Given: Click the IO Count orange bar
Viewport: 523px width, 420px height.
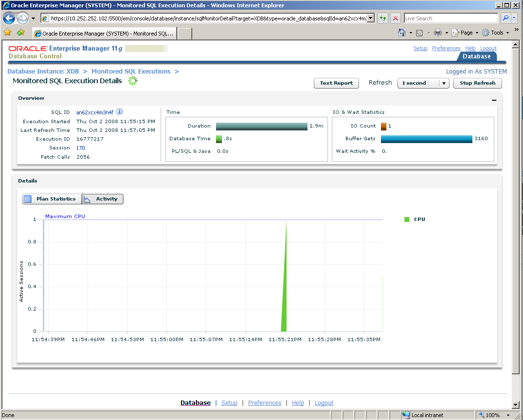Looking at the screenshot, I should coord(383,126).
